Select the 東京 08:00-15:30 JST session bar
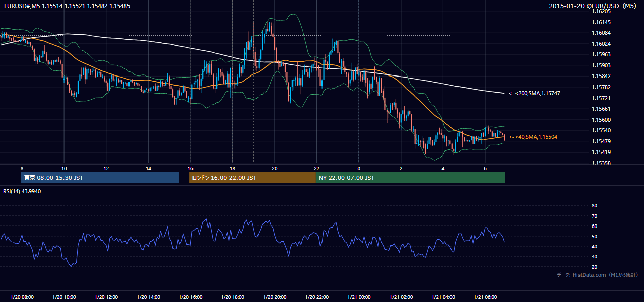644x302 pixels. coord(100,178)
